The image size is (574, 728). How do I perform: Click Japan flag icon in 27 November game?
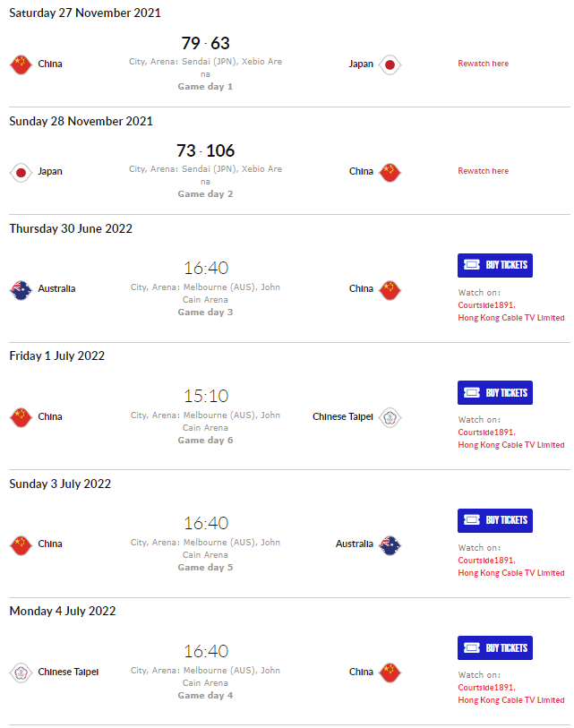tap(390, 64)
